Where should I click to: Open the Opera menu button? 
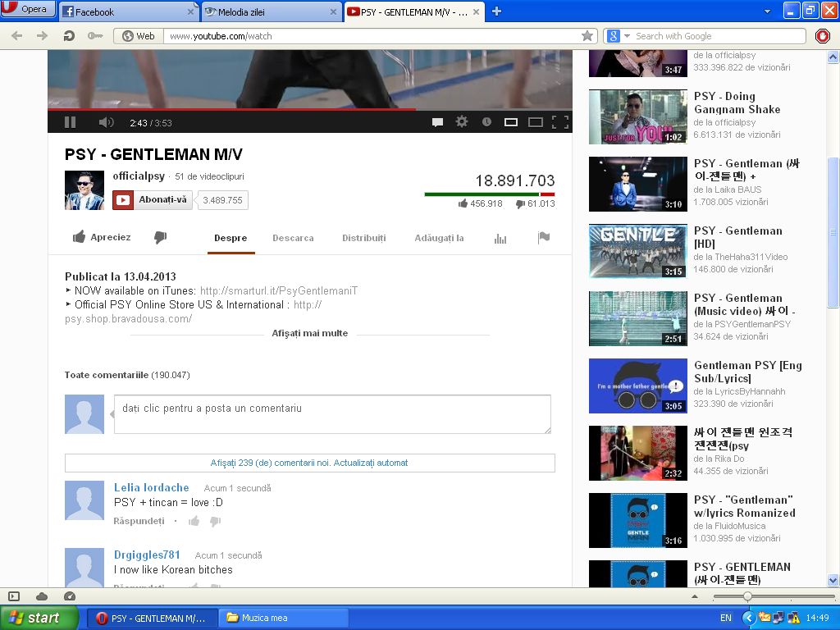coord(27,9)
